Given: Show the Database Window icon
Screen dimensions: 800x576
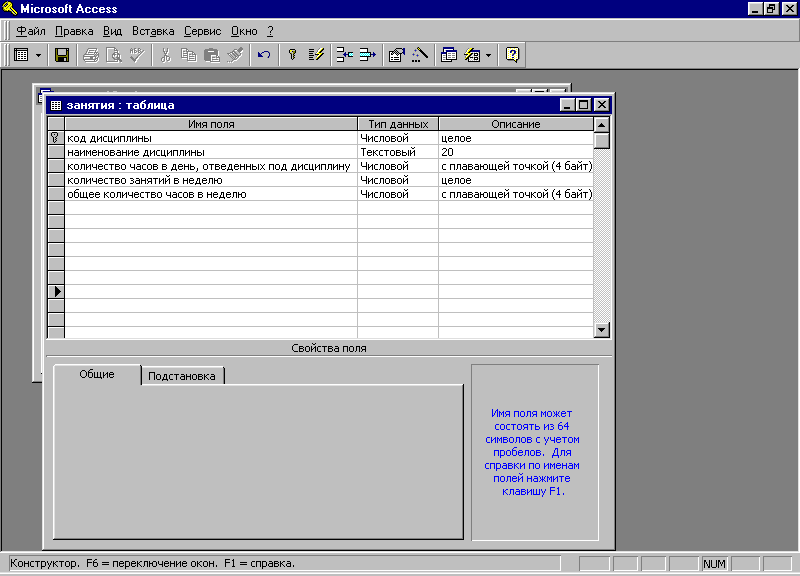Looking at the screenshot, I should point(448,55).
